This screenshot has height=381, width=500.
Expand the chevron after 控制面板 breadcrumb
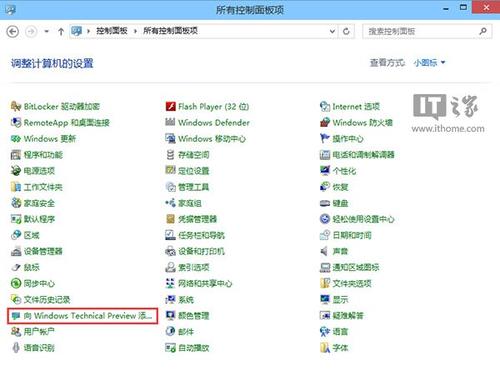[x=135, y=31]
